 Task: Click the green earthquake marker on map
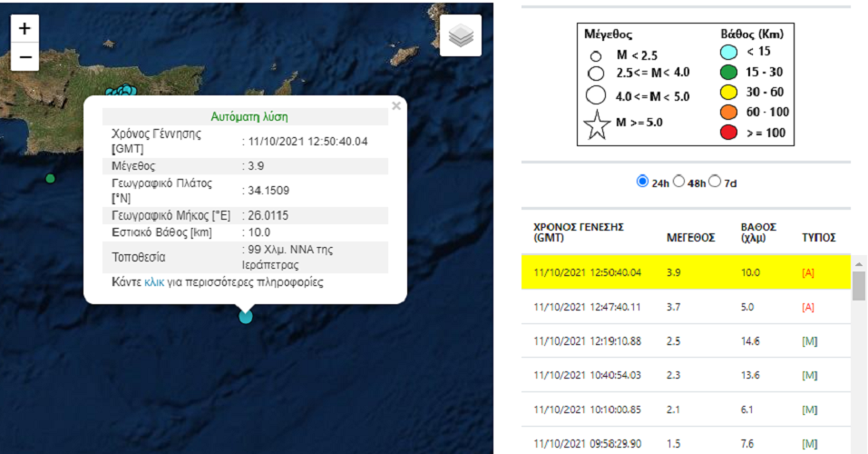pyautogui.click(x=51, y=179)
